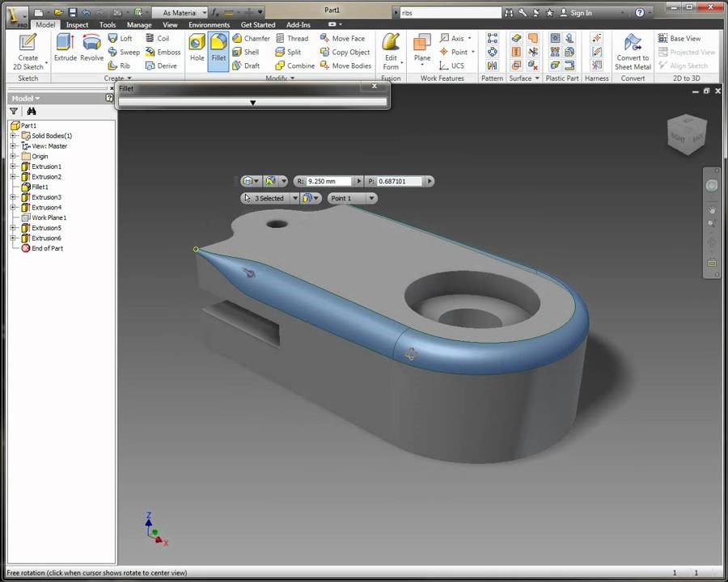Screen dimensions: 728x582
Task: Open the Combine tool
Action: pyautogui.click(x=299, y=65)
